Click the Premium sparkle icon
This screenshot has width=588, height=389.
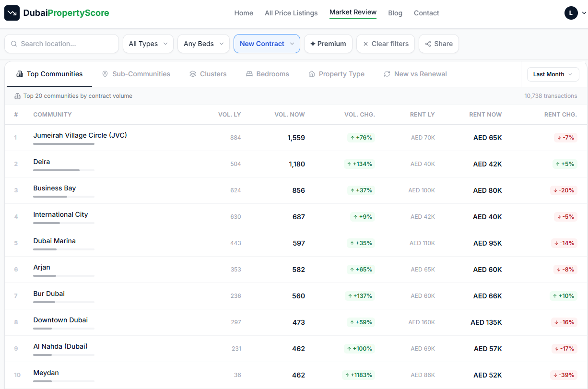[313, 44]
